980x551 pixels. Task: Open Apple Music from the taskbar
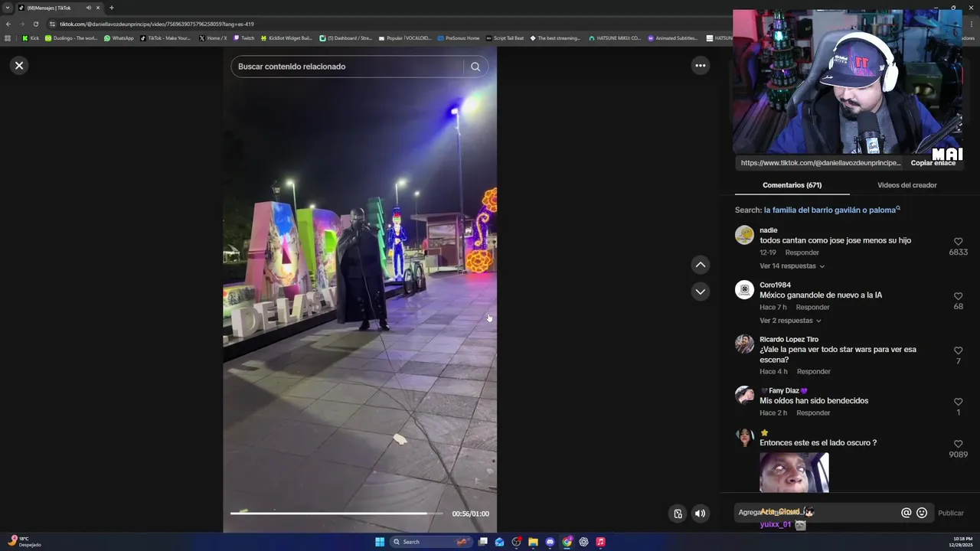click(600, 542)
